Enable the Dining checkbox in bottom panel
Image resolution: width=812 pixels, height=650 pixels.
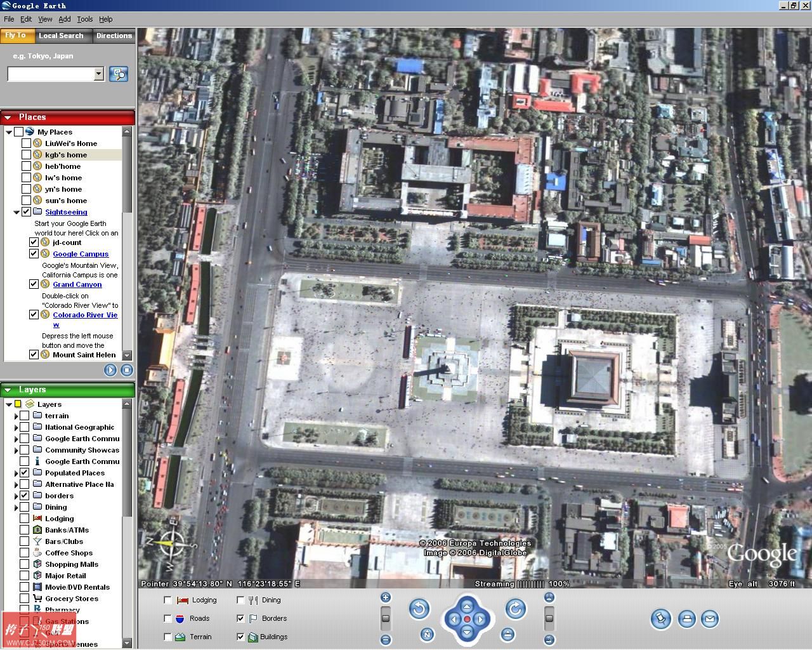pyautogui.click(x=240, y=600)
